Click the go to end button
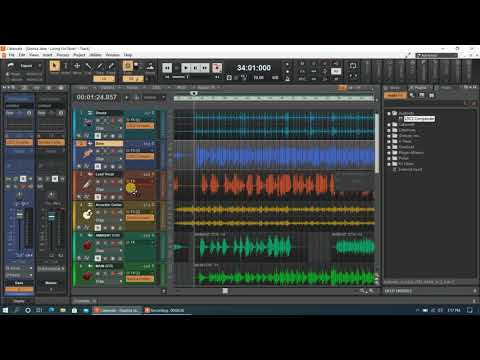Viewport: 480px width, 360px height. (x=205, y=68)
